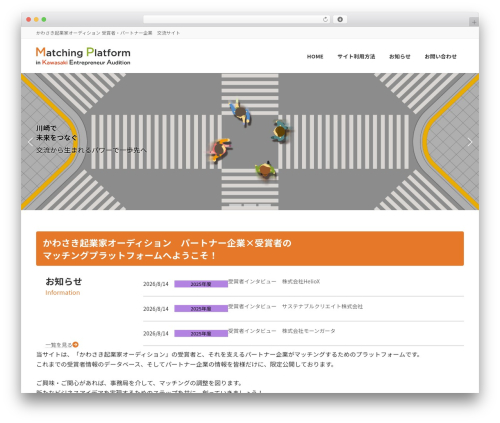Click the 2025年度 tag in HelioX row
The height and width of the screenshot is (423, 500).
201,284
